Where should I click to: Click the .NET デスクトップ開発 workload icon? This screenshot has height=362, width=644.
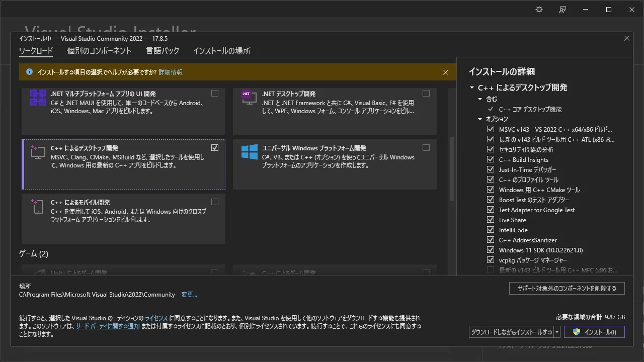(x=249, y=98)
